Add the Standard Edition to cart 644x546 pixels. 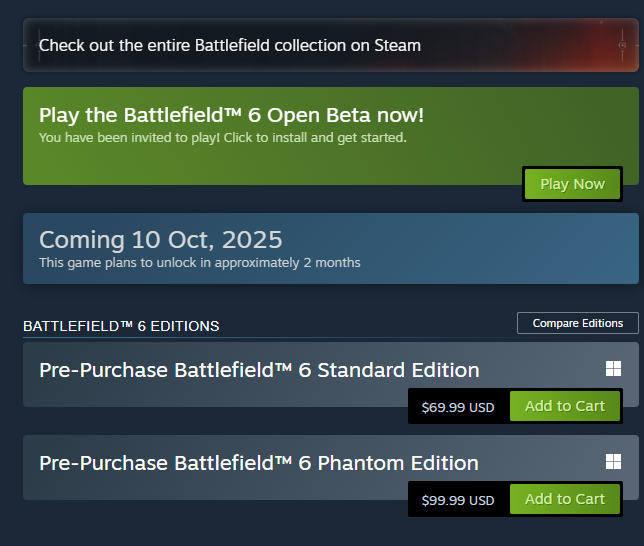(565, 406)
